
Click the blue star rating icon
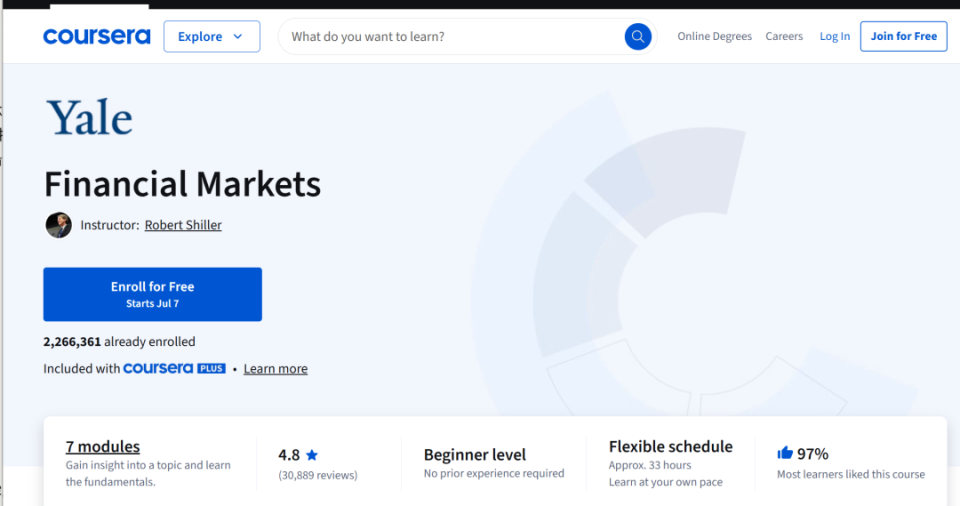(312, 455)
